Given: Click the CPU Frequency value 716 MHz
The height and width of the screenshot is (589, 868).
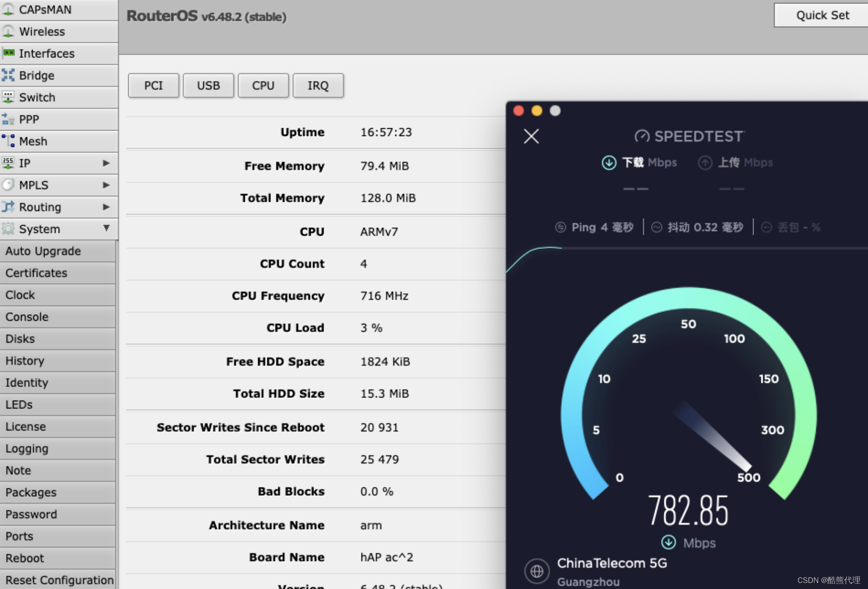Looking at the screenshot, I should [x=384, y=296].
